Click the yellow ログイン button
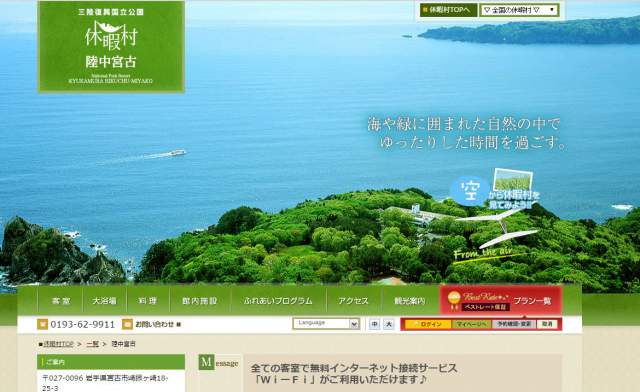 (x=428, y=324)
